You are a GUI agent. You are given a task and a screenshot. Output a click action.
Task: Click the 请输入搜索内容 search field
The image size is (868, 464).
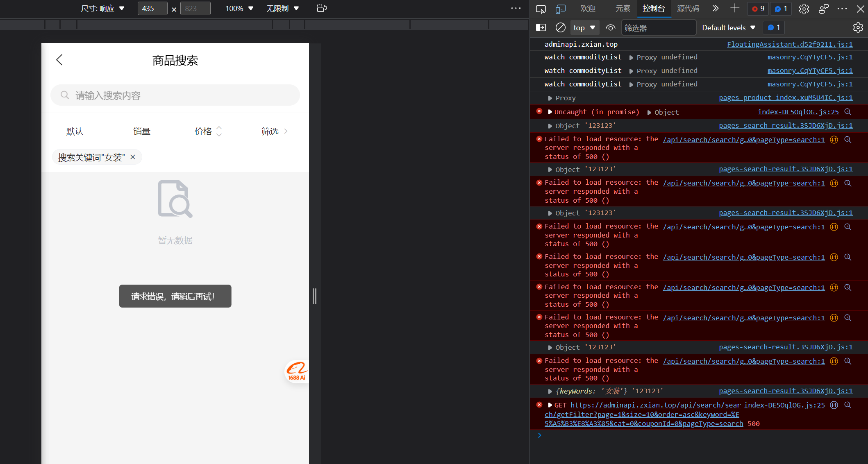click(175, 95)
